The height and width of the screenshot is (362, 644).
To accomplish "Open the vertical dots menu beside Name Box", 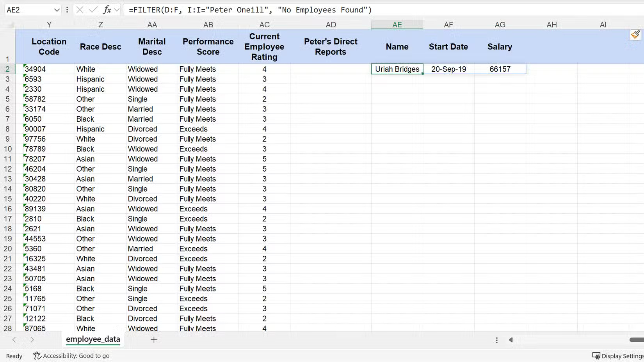I will pyautogui.click(x=67, y=10).
